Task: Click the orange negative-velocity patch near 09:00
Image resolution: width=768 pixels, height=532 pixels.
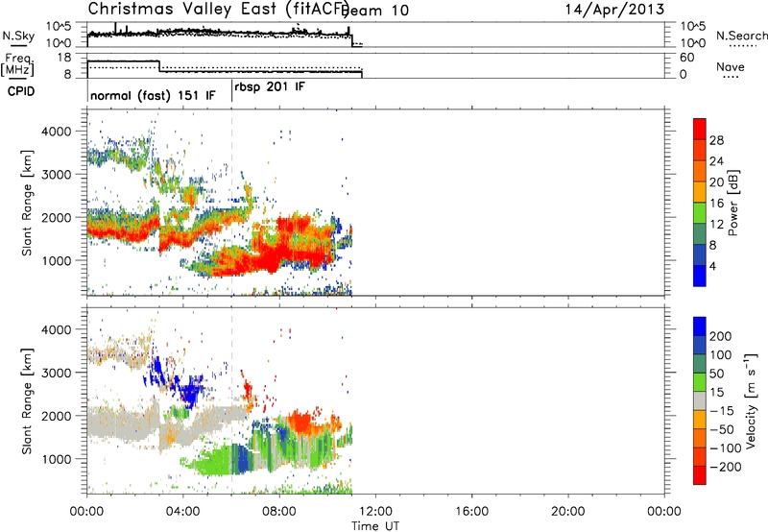Action: click(x=300, y=421)
